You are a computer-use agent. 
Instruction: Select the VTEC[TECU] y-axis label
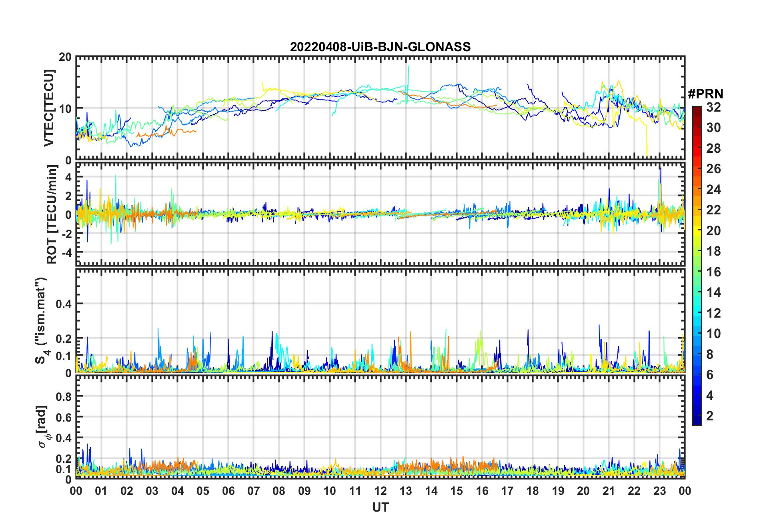[x=49, y=108]
